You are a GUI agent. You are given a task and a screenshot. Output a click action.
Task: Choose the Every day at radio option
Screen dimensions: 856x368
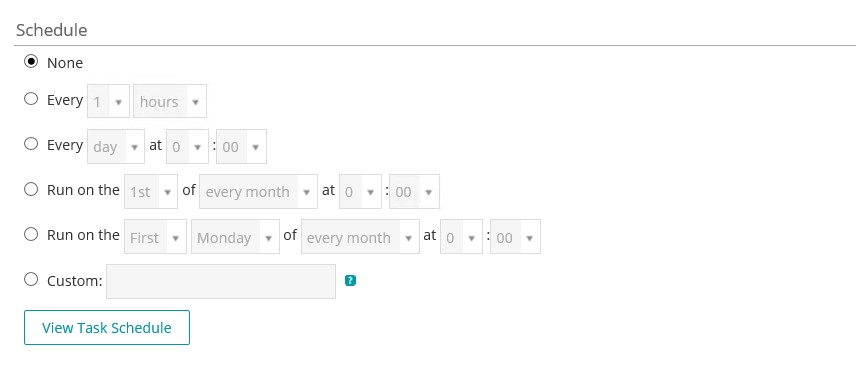(31, 144)
